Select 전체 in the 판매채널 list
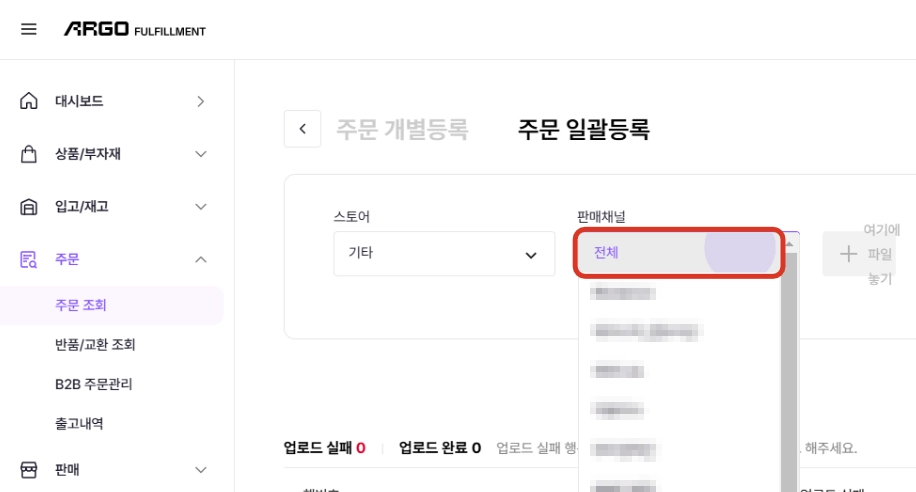 tap(679, 252)
